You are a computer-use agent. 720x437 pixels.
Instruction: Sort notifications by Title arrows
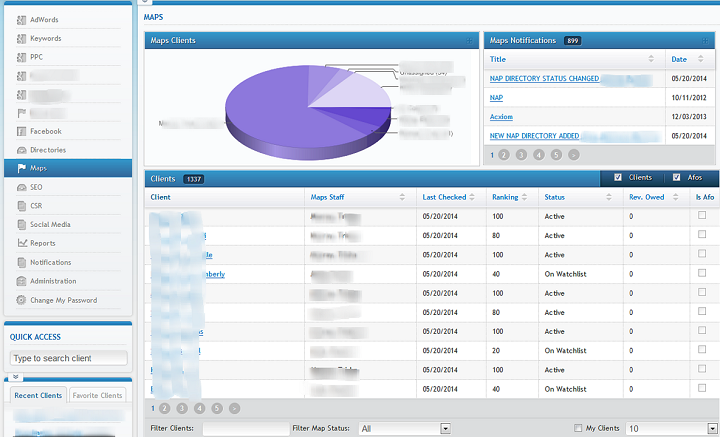(651, 59)
